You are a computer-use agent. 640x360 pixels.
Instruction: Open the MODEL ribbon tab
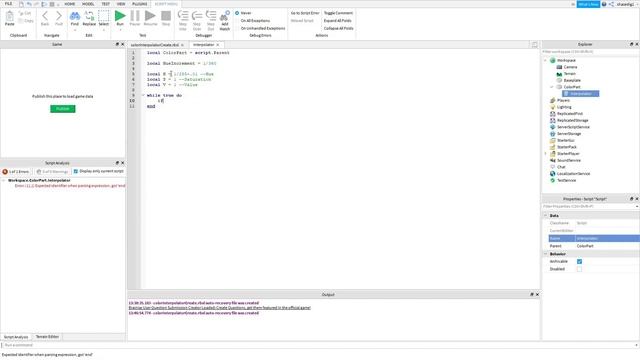(88, 4)
